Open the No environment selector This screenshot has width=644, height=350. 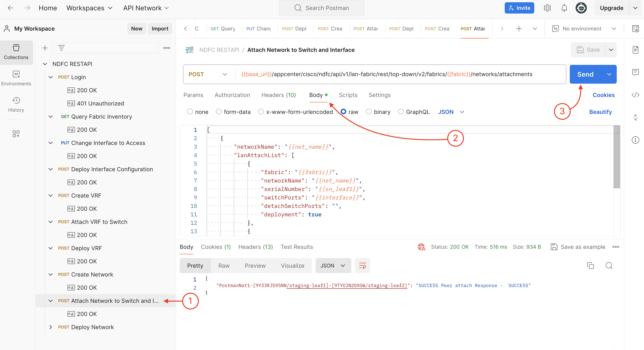click(584, 29)
